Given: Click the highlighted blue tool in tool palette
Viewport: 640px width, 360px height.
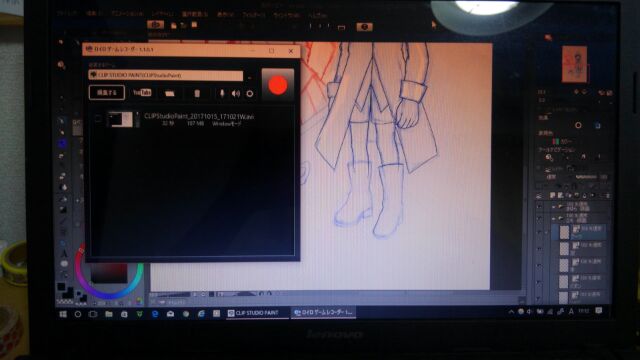Looking at the screenshot, I should tap(62, 143).
